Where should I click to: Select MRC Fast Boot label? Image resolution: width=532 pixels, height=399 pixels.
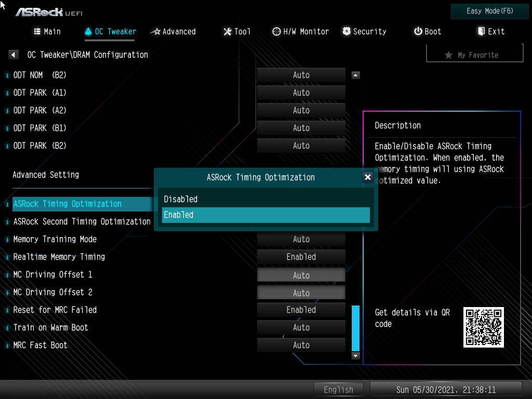point(41,345)
